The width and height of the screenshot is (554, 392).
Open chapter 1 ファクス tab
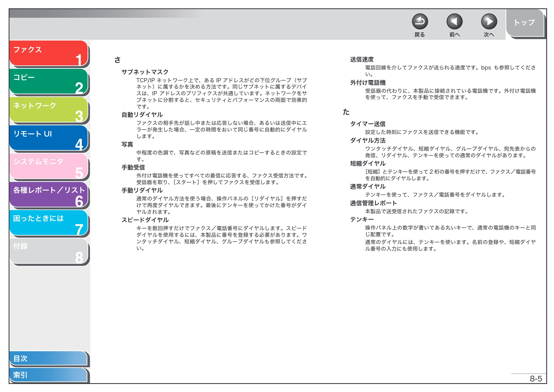click(x=49, y=53)
